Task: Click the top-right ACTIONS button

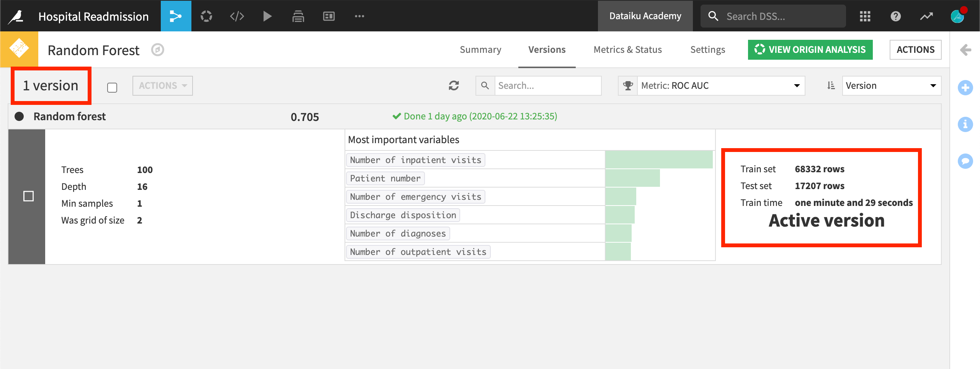Action: click(915, 49)
